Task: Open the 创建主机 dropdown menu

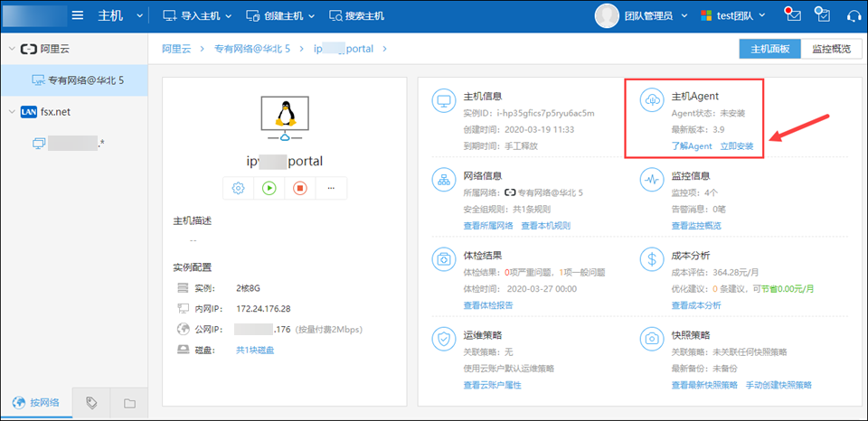Action: pos(280,15)
